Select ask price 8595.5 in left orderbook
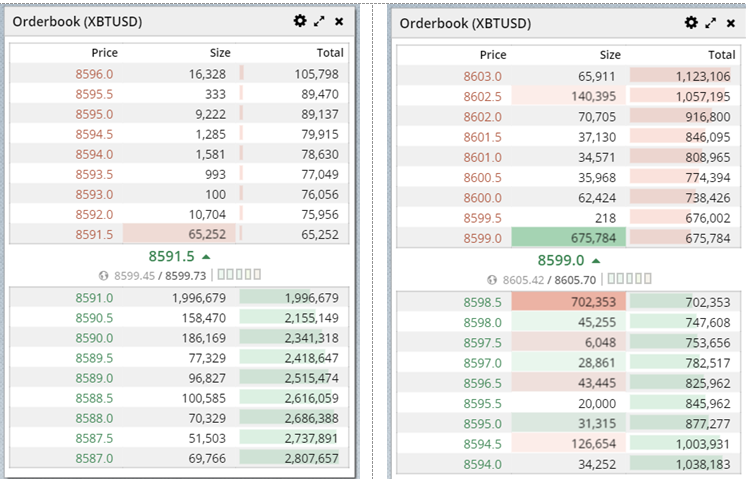The image size is (746, 479). 94,94
